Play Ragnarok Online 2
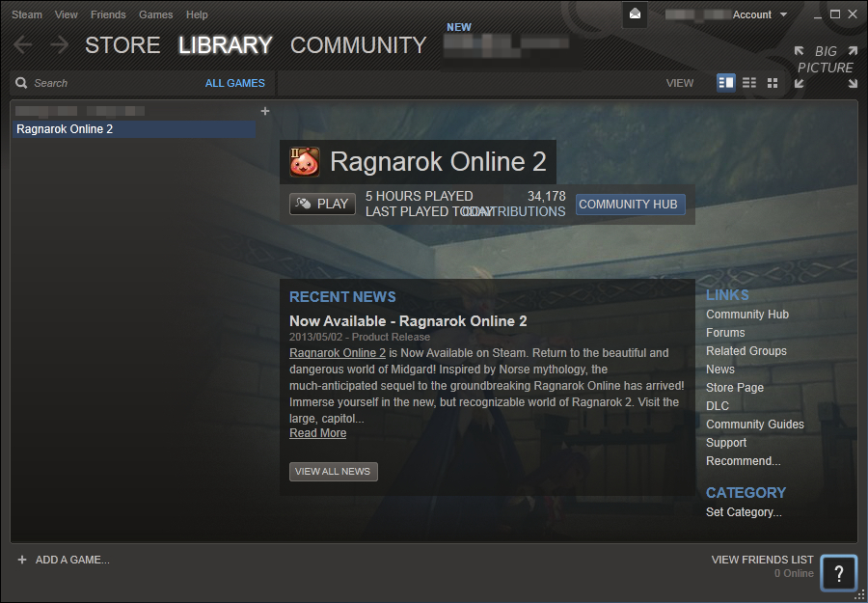This screenshot has width=868, height=603. coord(322,204)
